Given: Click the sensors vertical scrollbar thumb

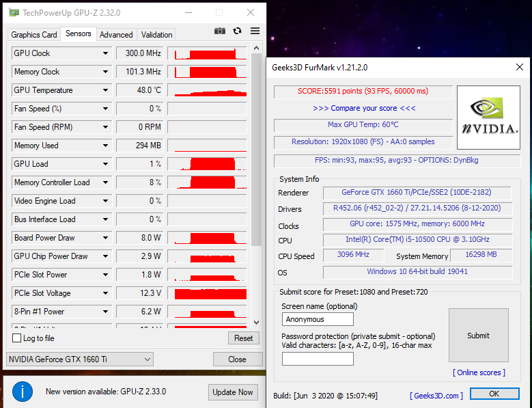Looking at the screenshot, I should click(x=257, y=150).
